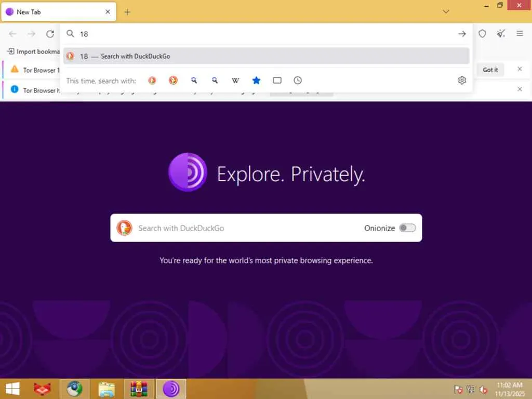The height and width of the screenshot is (399, 532).
Task: Click the blue info notification icon
Action: (x=15, y=89)
